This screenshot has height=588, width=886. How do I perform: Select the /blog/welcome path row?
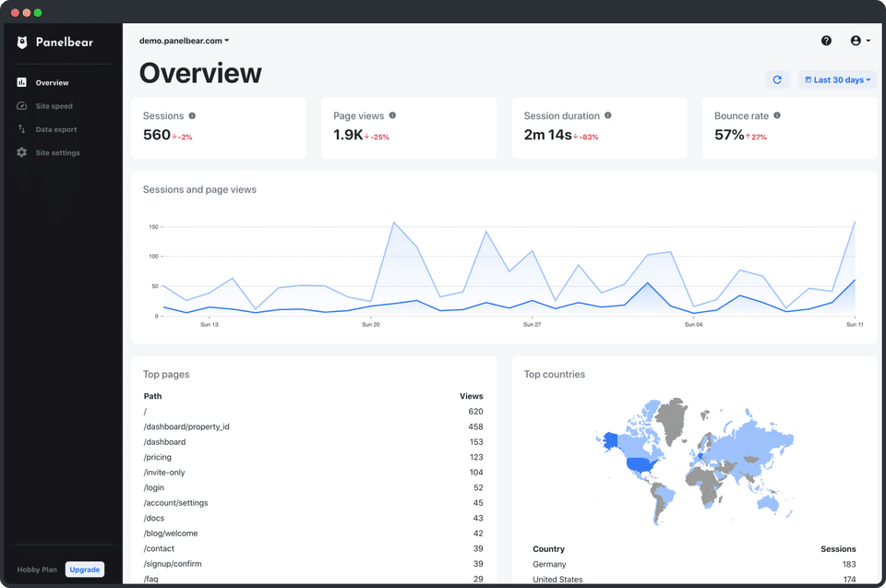point(314,534)
